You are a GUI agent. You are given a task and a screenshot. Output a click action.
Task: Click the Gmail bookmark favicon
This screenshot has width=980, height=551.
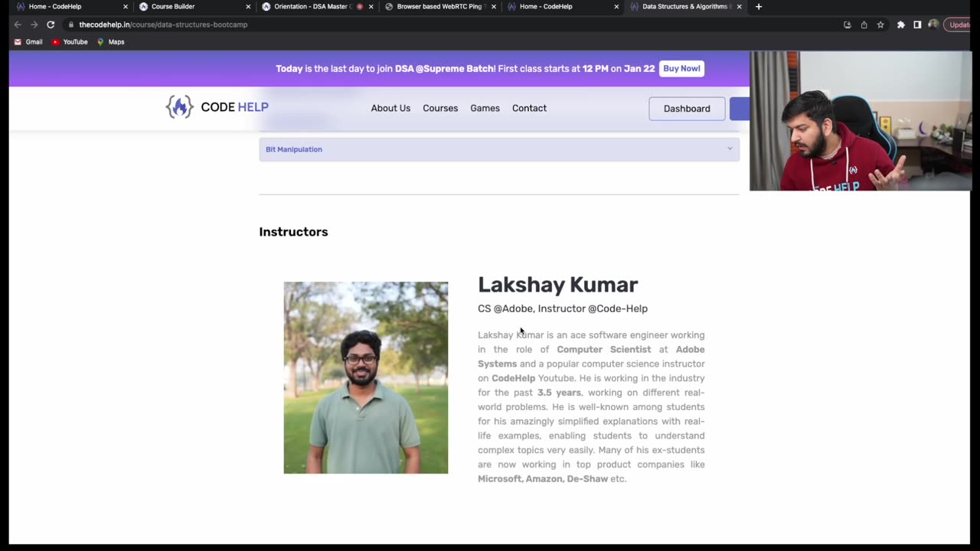click(x=18, y=42)
